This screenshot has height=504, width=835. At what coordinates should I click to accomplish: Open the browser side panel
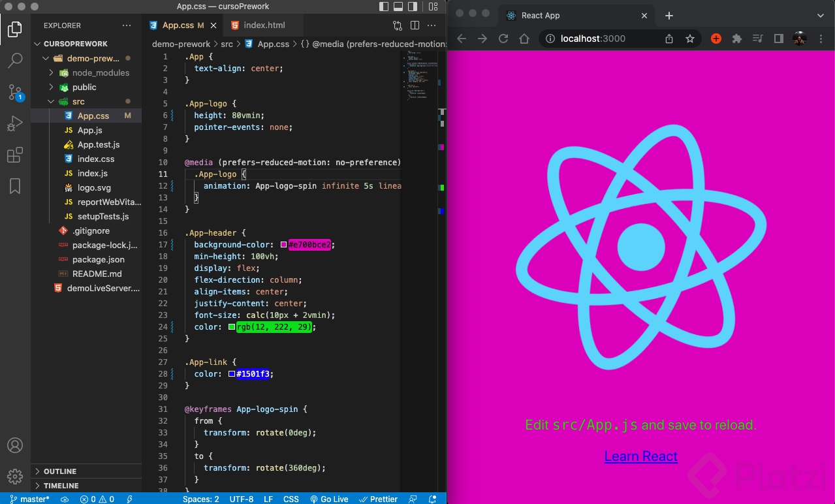[778, 39]
